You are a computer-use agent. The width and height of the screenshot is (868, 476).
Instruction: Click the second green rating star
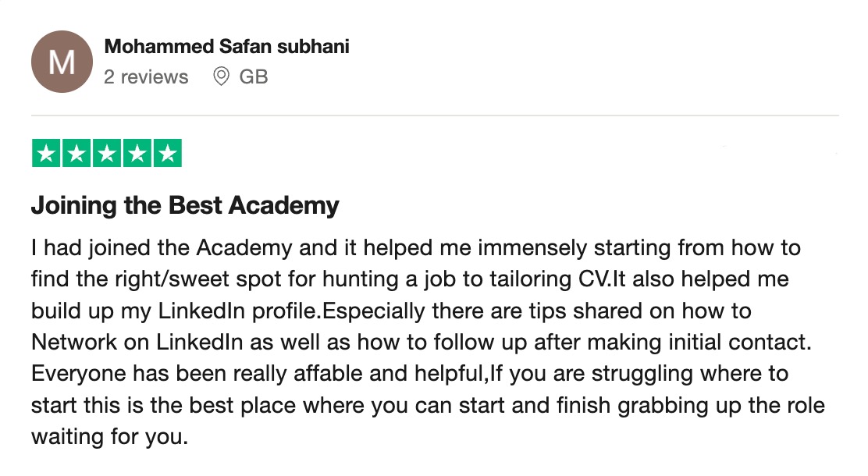(76, 153)
